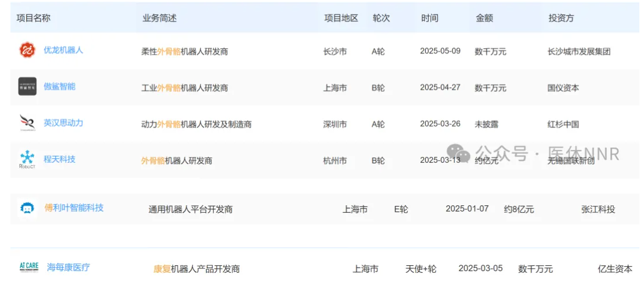Screen dimensions: 644x296
Task: Click the 优龙机器人 company logo
Action: click(x=27, y=50)
